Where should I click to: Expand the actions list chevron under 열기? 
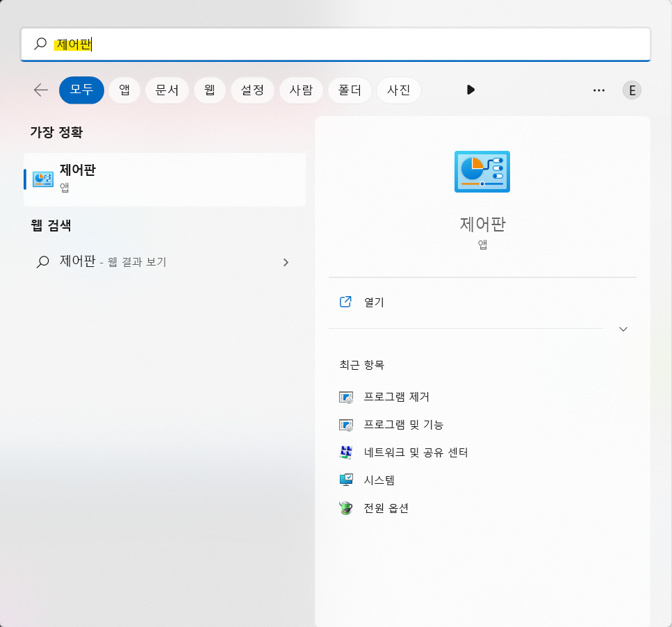click(x=623, y=329)
